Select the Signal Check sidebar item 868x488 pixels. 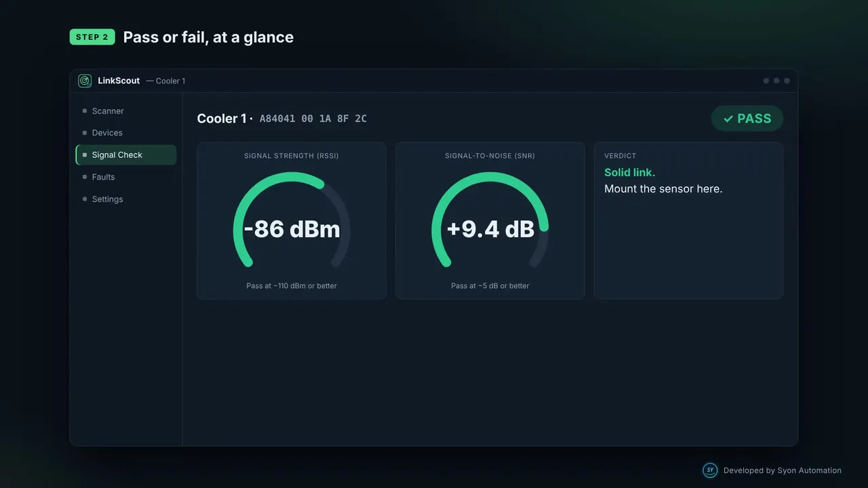[x=126, y=155]
